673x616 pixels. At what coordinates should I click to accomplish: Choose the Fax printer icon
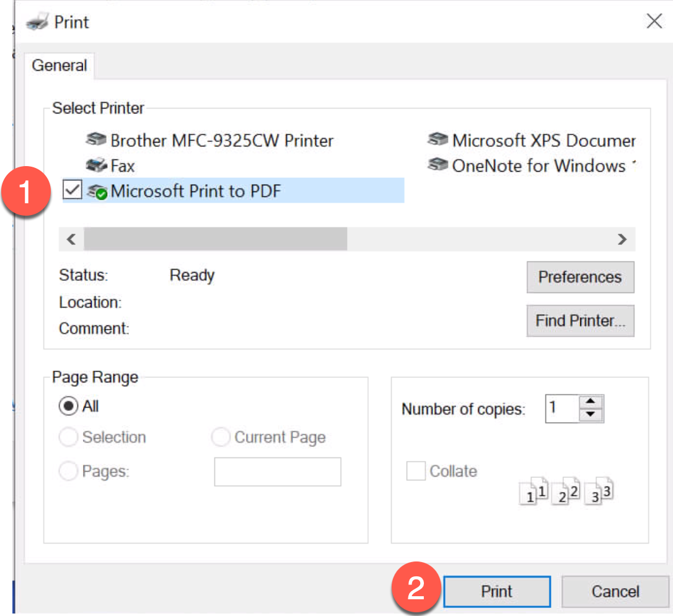(96, 165)
